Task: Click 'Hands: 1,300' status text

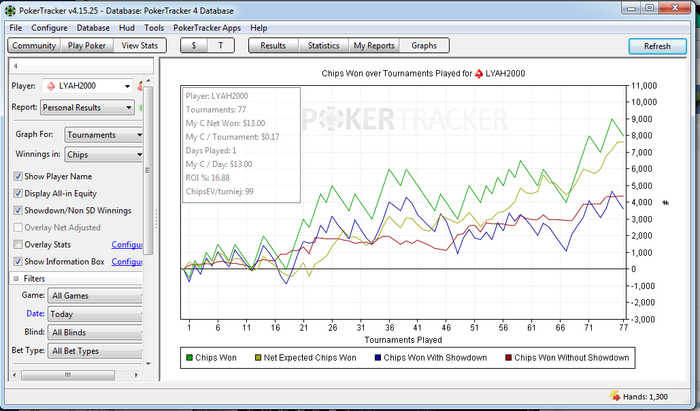Action: [645, 396]
